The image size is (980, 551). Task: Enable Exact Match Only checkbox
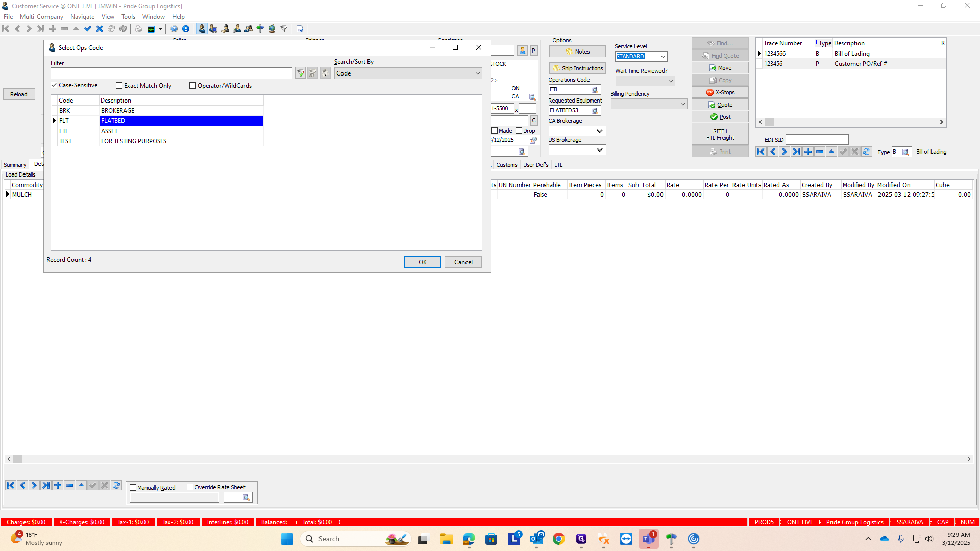pos(119,86)
